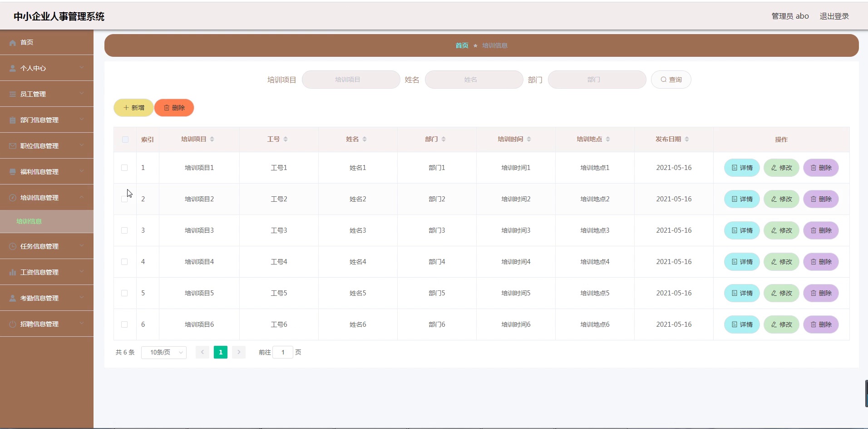Viewport: 868px width, 429px height.
Task: Click the power icon beside 招聘信息管理
Action: click(13, 324)
